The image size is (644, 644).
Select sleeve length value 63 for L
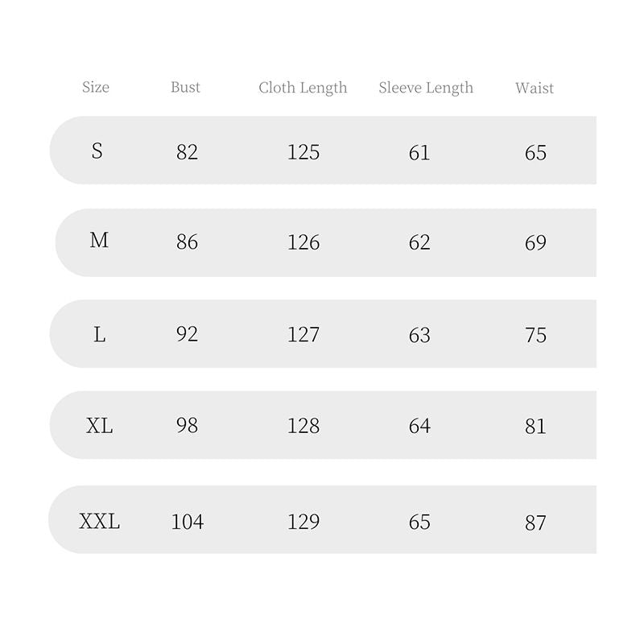coord(419,335)
